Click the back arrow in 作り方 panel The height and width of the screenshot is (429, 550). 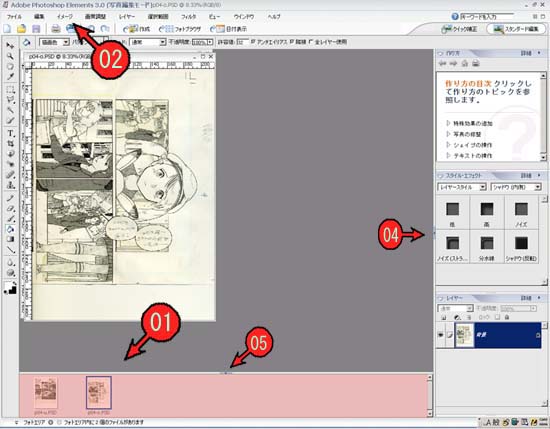click(443, 63)
